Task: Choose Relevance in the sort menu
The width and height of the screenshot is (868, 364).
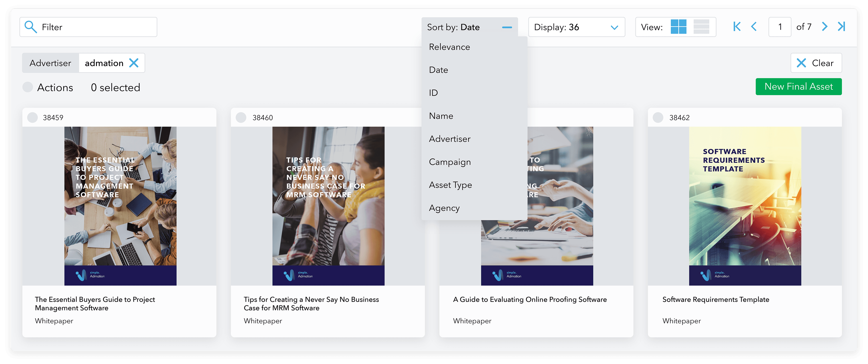Action: (449, 47)
